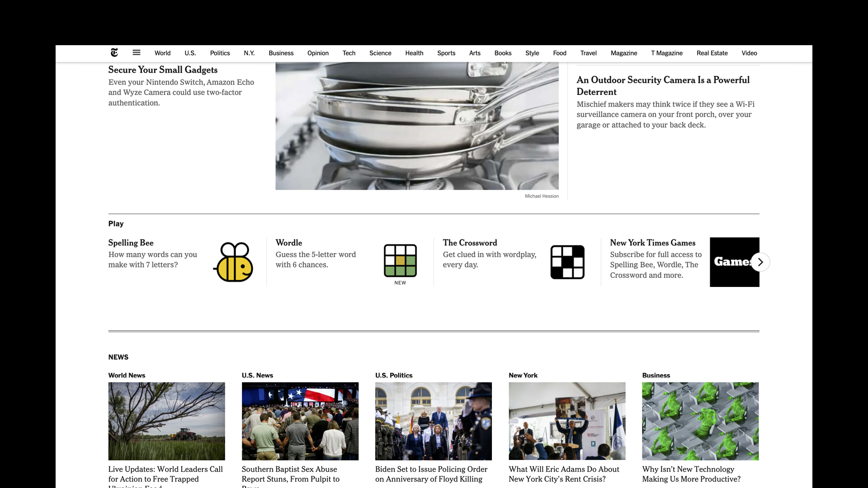Open the Sports nav section
This screenshot has height=488, width=868.
click(x=446, y=53)
